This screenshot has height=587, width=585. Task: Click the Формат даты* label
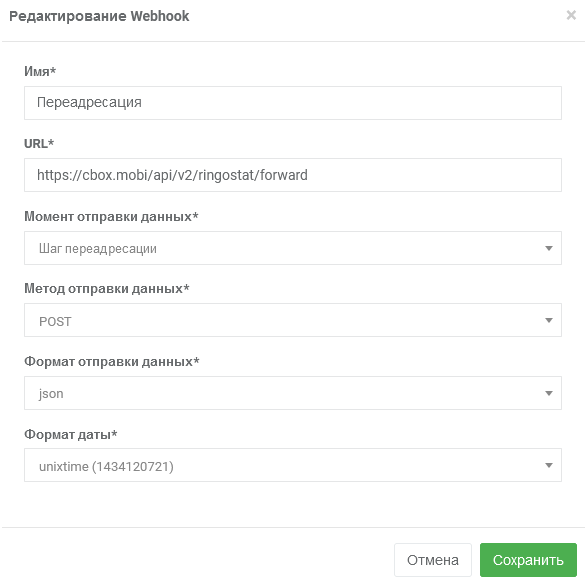(x=71, y=434)
